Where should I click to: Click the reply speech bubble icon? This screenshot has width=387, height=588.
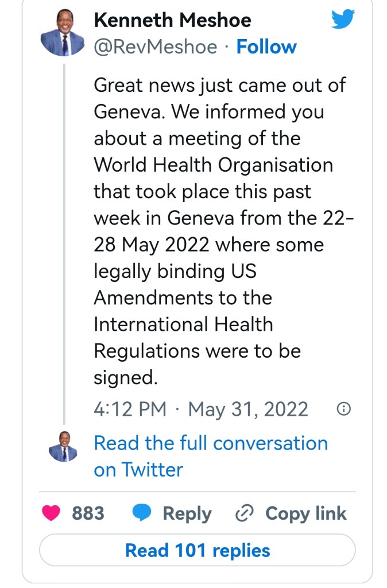tap(142, 513)
